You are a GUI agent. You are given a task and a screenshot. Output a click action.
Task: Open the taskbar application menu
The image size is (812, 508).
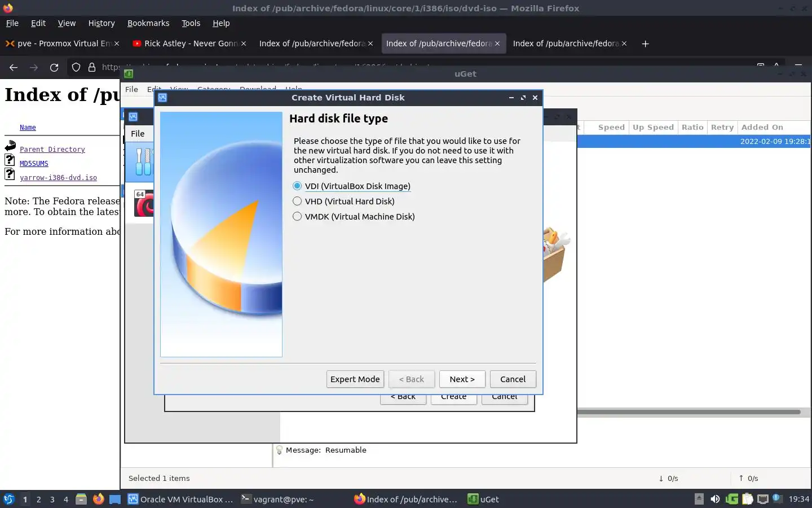tap(9, 499)
